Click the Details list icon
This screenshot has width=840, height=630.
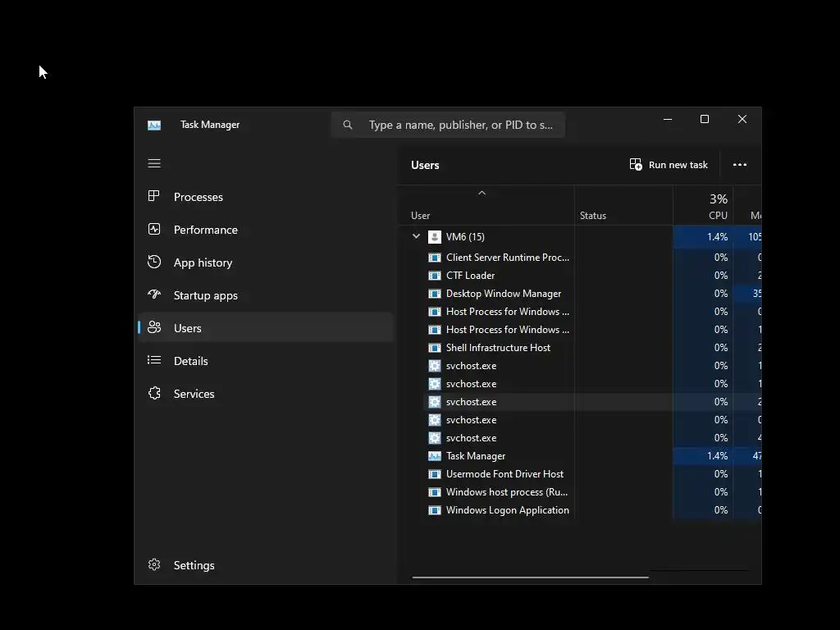tap(153, 360)
